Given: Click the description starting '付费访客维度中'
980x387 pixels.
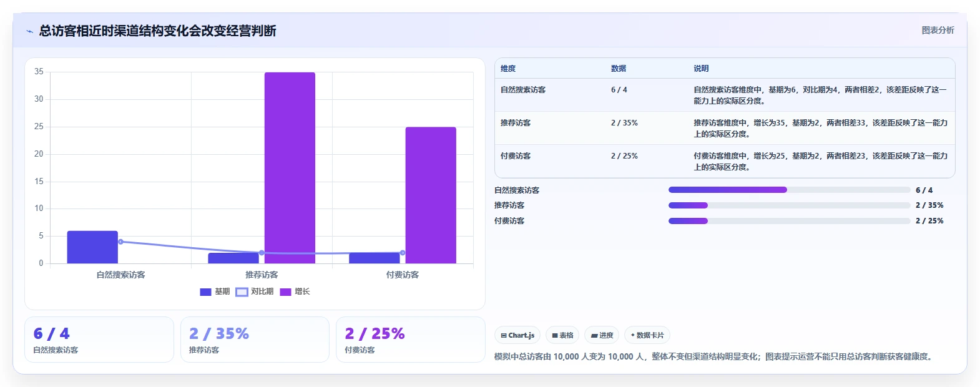Looking at the screenshot, I should [821, 162].
